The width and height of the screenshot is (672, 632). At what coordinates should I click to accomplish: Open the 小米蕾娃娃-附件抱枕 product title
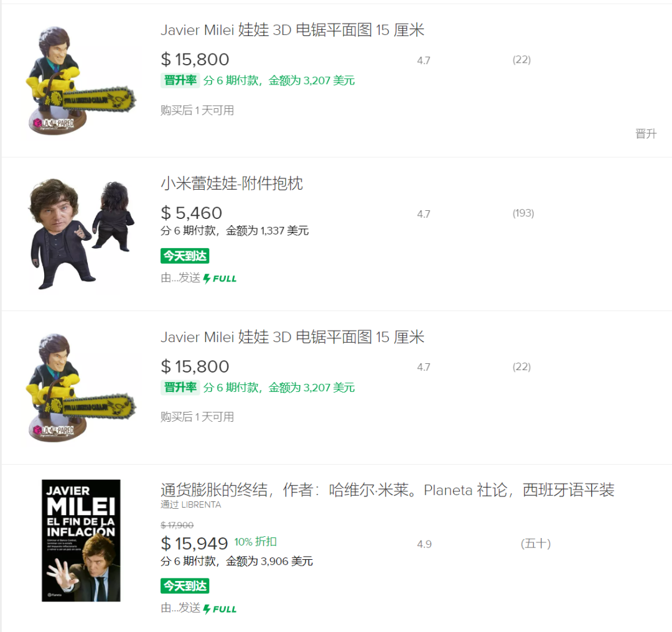[231, 184]
